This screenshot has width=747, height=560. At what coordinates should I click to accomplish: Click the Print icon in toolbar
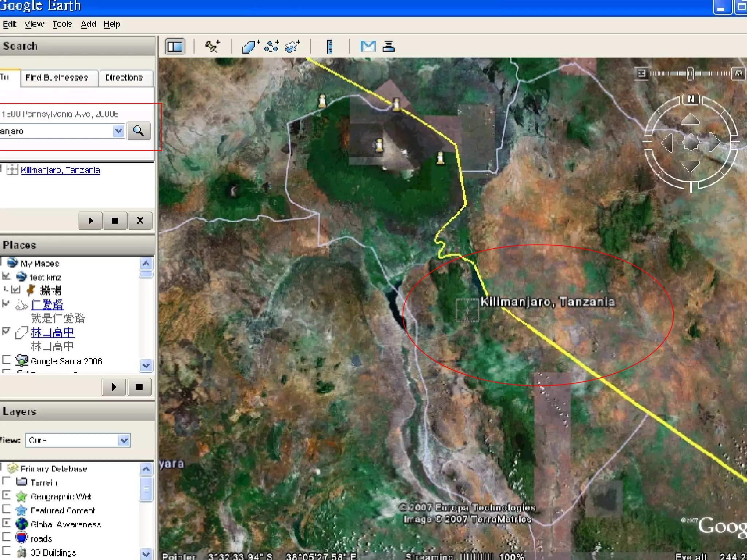point(388,46)
